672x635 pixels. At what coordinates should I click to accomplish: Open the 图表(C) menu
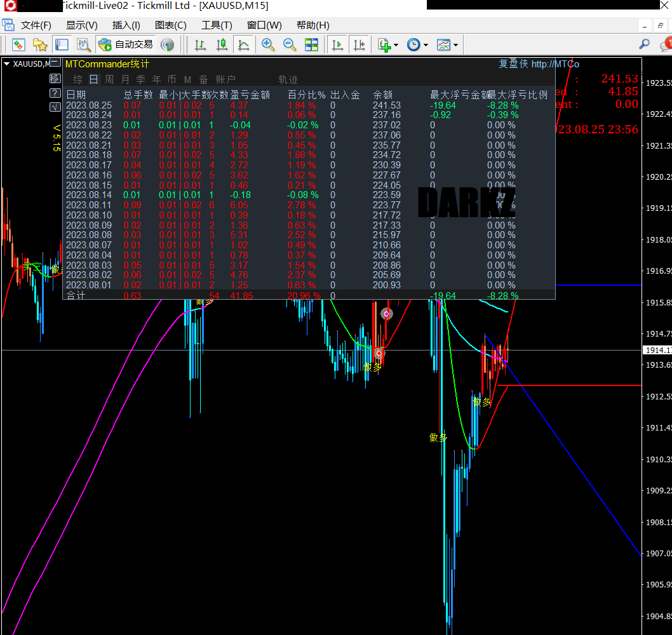click(171, 25)
